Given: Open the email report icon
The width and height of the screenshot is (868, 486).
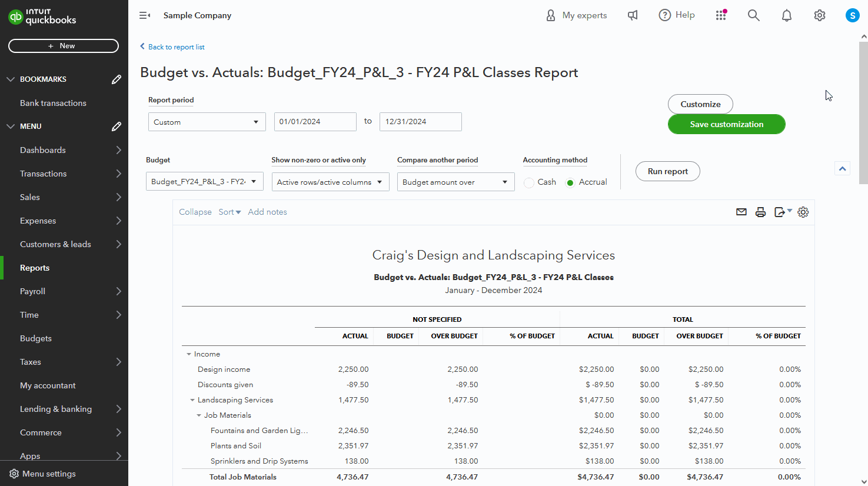Looking at the screenshot, I should (x=741, y=212).
